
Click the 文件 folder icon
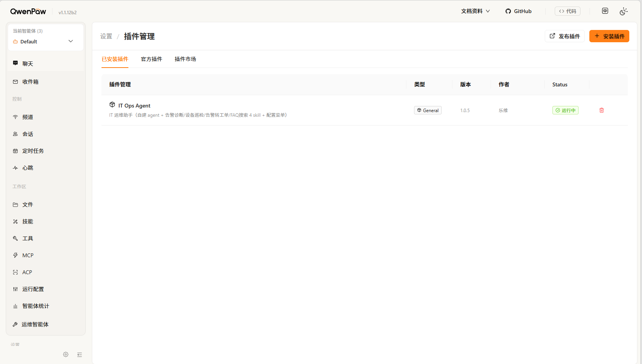pyautogui.click(x=15, y=205)
